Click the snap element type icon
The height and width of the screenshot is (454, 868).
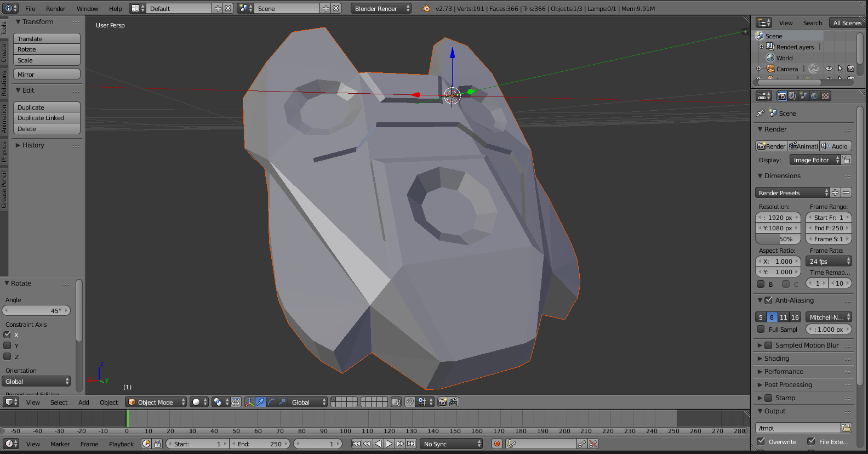pos(425,402)
